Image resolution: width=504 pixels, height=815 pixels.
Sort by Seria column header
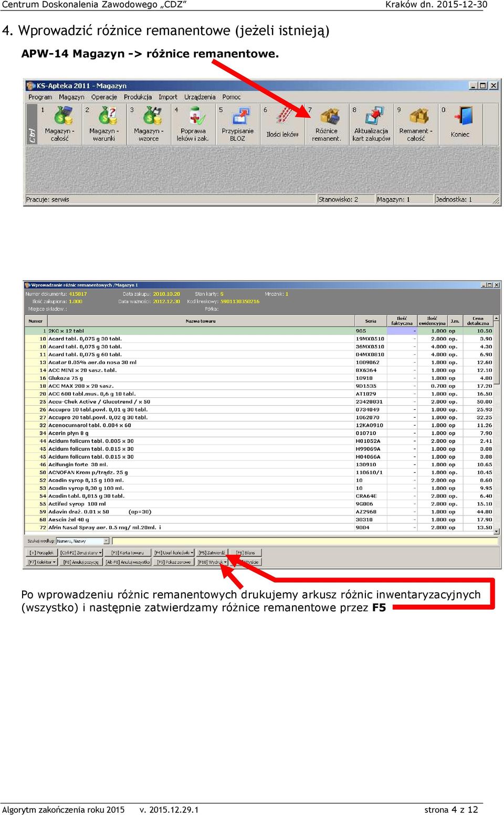(x=371, y=321)
